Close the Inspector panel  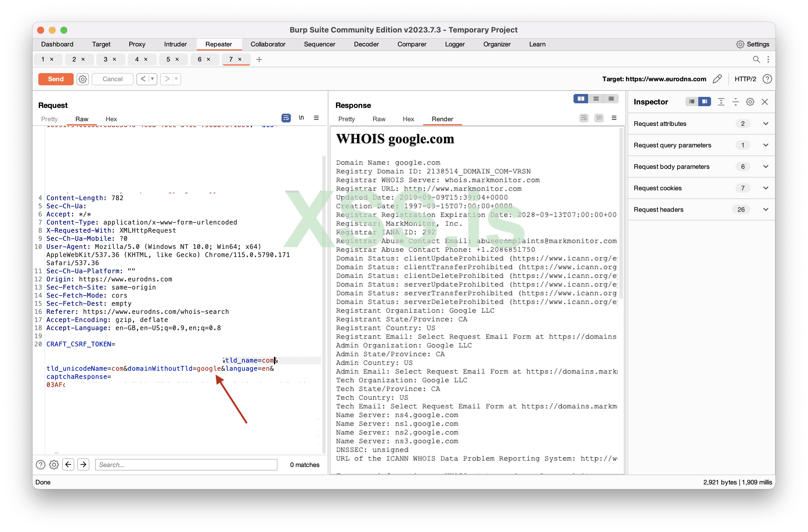point(764,102)
